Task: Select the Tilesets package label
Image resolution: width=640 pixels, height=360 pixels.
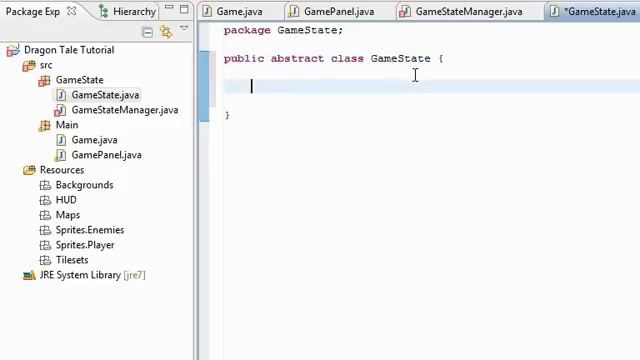Action: coord(72,260)
